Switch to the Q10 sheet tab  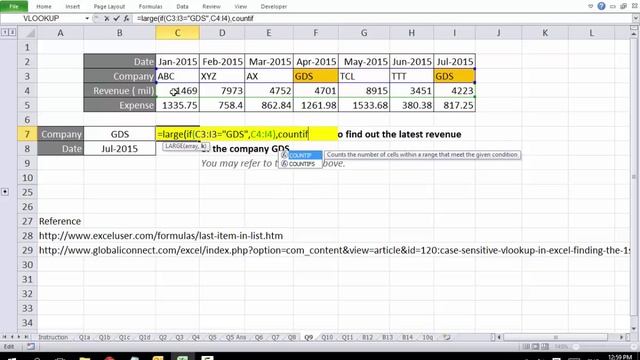click(327, 337)
